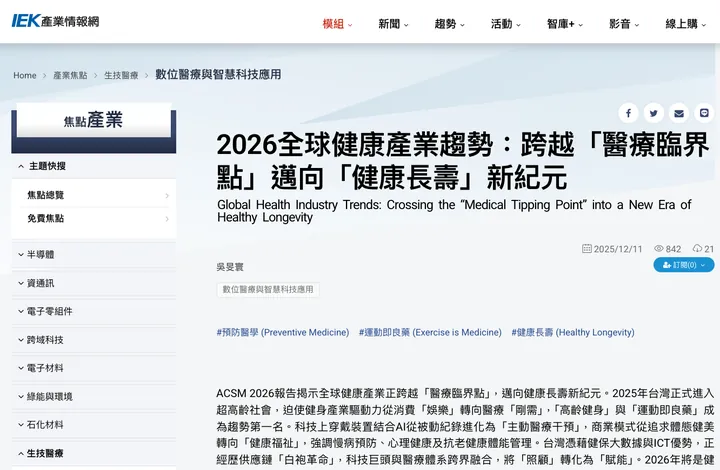Open hashtag 健康長壽 (Healthy Longevity)
The image size is (720, 470).
pyautogui.click(x=573, y=332)
